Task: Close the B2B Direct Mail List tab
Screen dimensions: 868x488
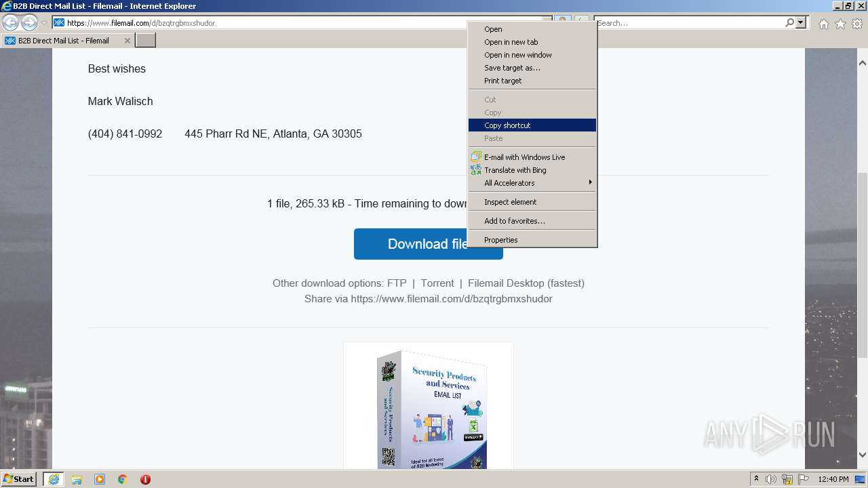Action: click(127, 41)
